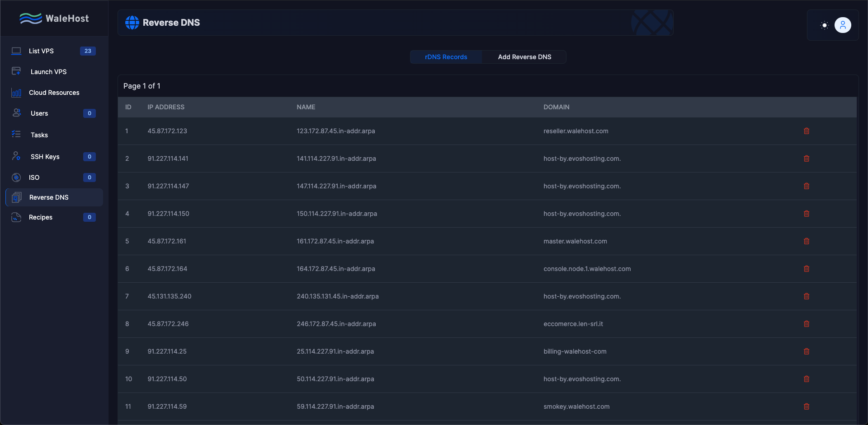Click the Recipes icon in sidebar
This screenshot has height=425, width=868.
(16, 217)
